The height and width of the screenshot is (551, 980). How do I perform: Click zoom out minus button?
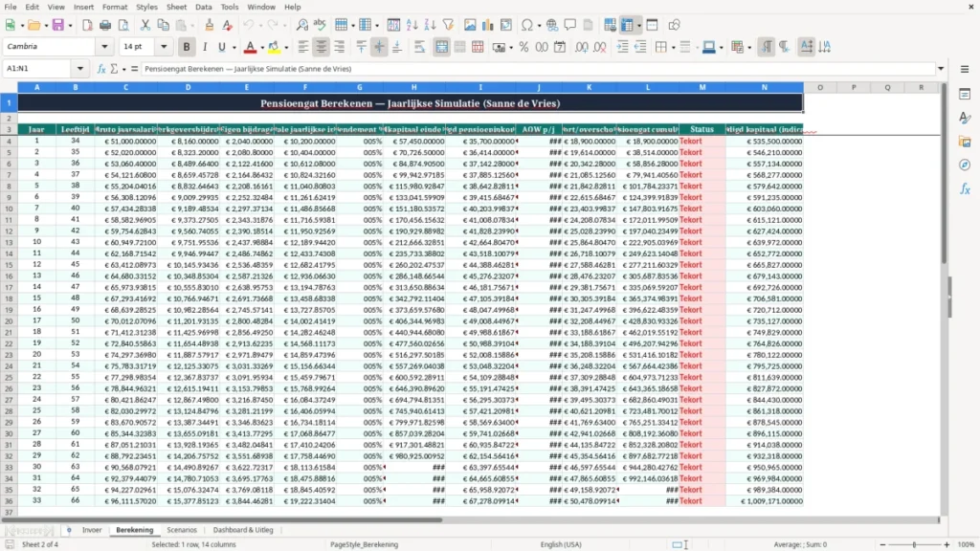882,544
